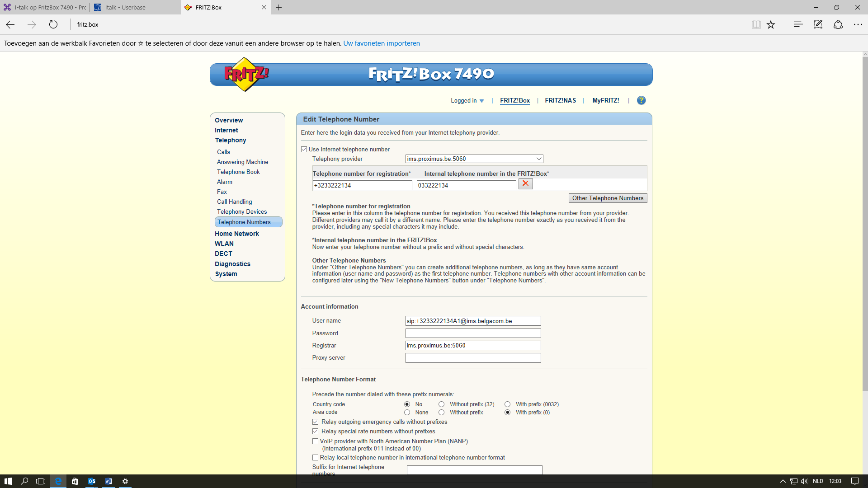Click Other Telephone Numbers button
This screenshot has height=488, width=868.
pos(608,198)
